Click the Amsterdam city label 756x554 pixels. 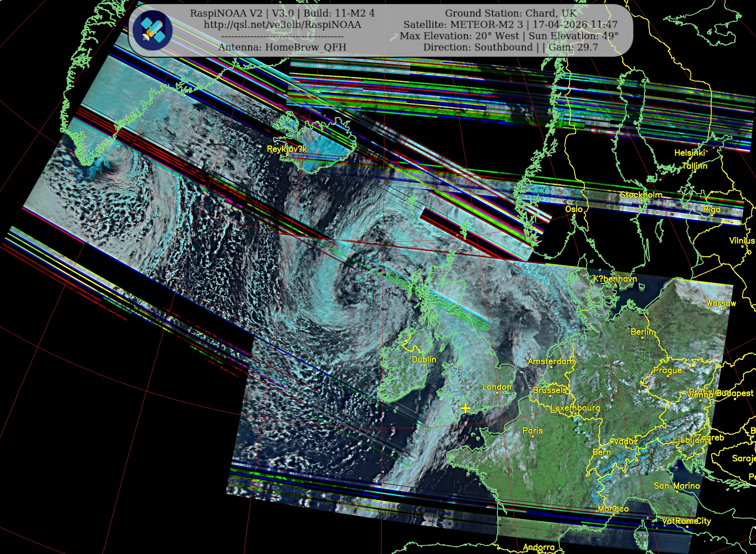click(x=551, y=361)
